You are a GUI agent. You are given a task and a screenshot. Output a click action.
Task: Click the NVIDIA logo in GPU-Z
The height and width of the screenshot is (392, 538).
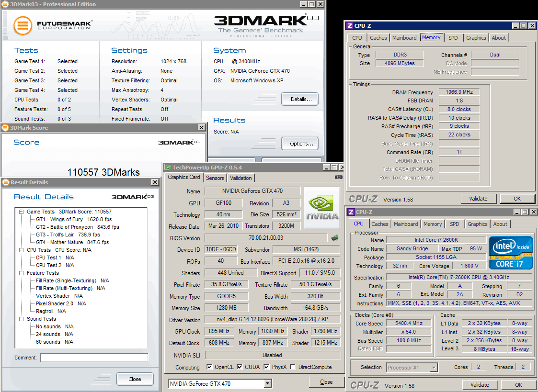point(322,208)
